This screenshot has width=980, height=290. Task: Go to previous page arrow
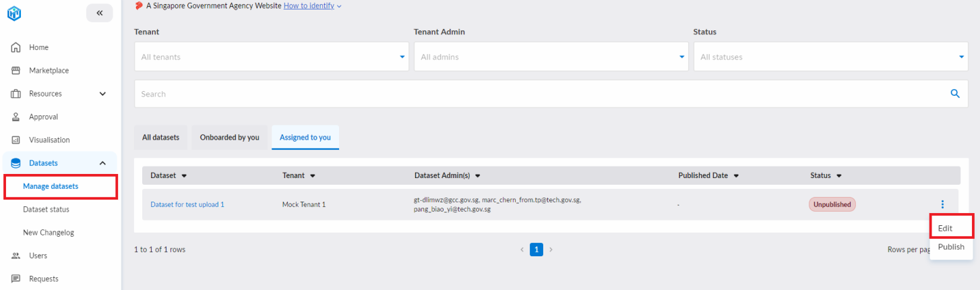(x=522, y=250)
